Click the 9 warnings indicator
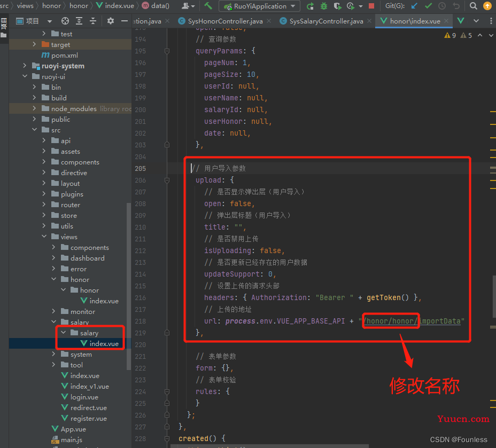 pyautogui.click(x=450, y=35)
